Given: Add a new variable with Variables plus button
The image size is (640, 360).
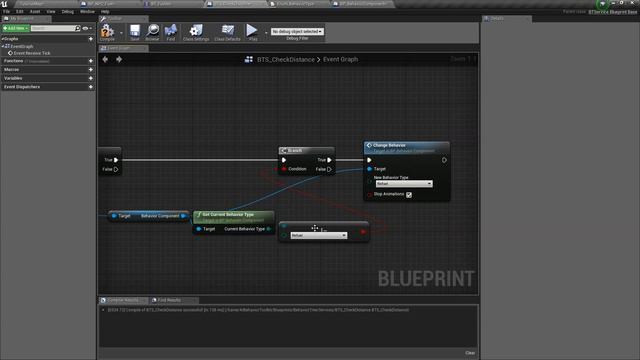Looking at the screenshot, I should tap(91, 78).
